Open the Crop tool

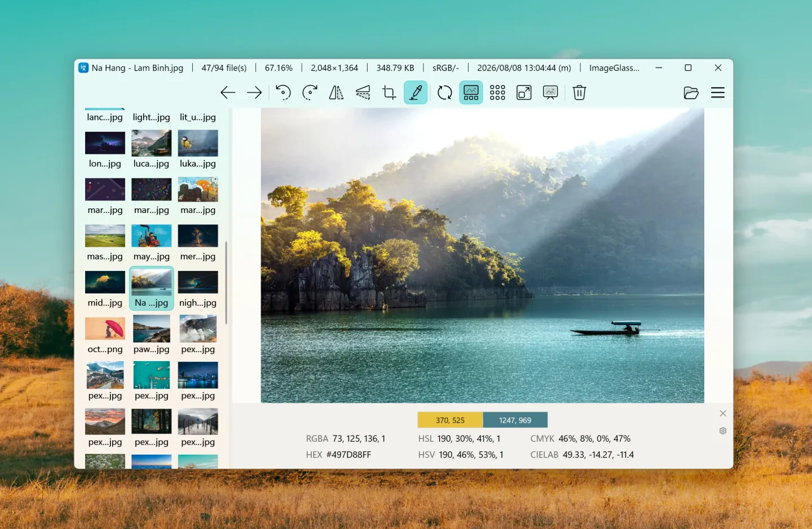click(389, 92)
